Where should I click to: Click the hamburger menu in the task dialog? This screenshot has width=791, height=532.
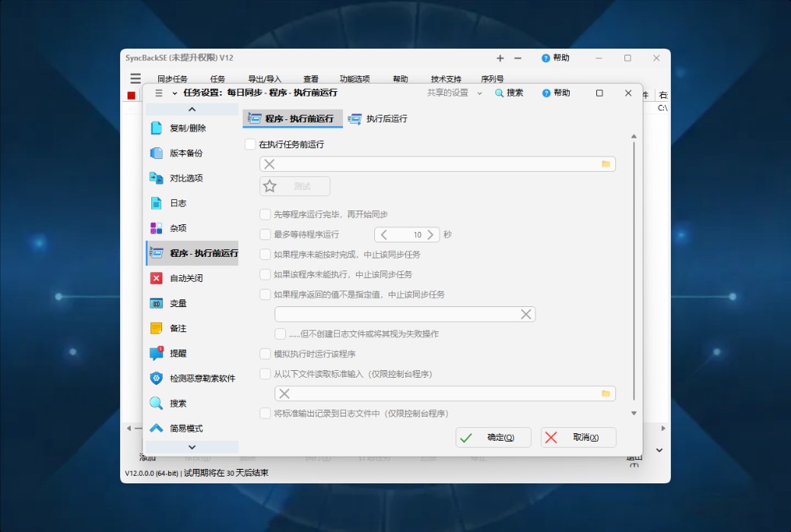click(x=158, y=93)
